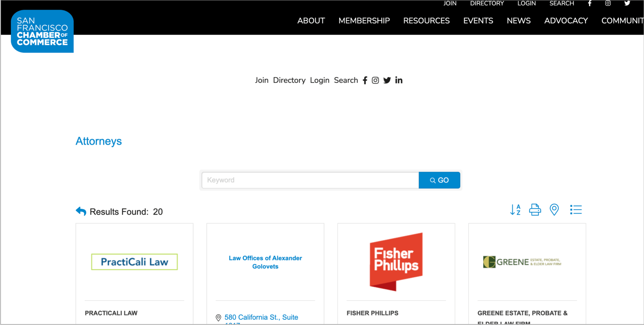Print the attorney results list
644x325 pixels.
click(x=535, y=210)
